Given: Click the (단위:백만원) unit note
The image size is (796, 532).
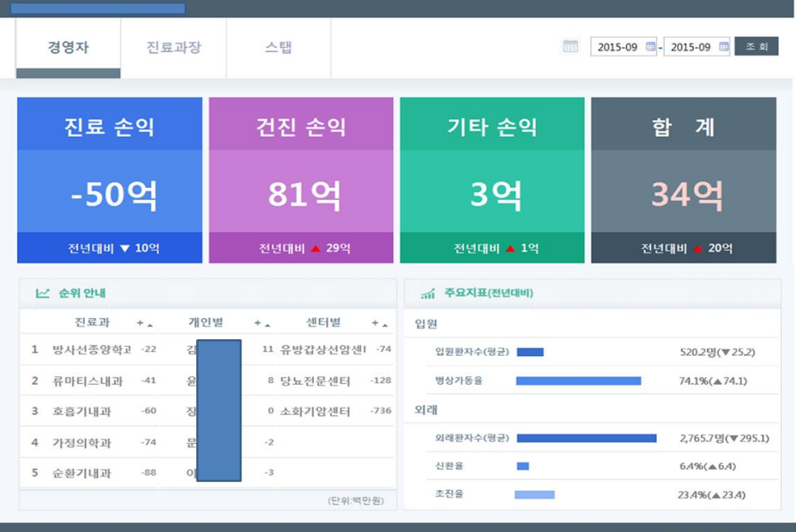Looking at the screenshot, I should (x=356, y=501).
